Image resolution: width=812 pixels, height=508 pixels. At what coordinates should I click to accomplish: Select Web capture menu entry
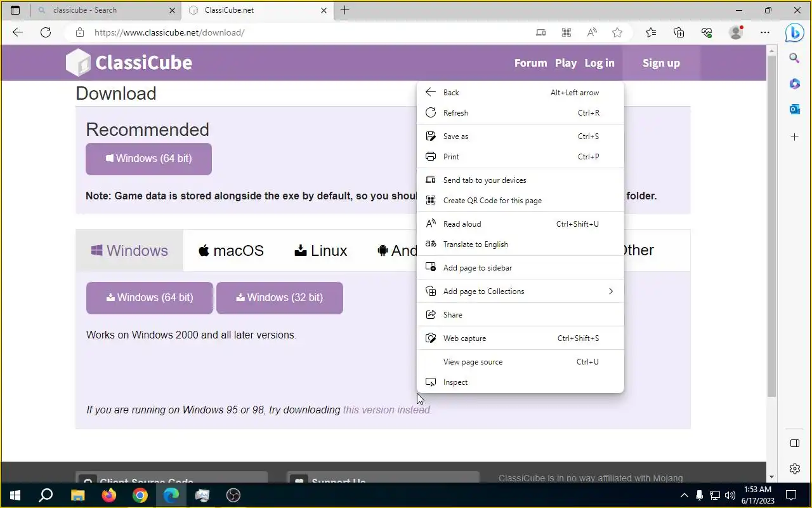click(x=520, y=338)
